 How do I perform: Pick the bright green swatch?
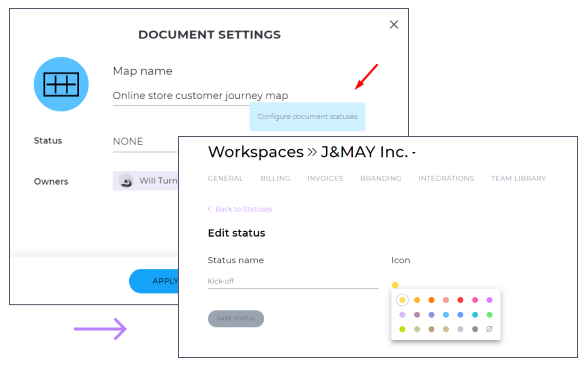[x=490, y=315]
